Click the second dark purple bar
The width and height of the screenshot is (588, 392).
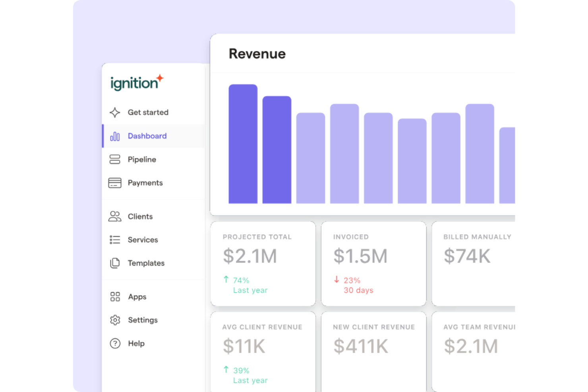pyautogui.click(x=277, y=149)
